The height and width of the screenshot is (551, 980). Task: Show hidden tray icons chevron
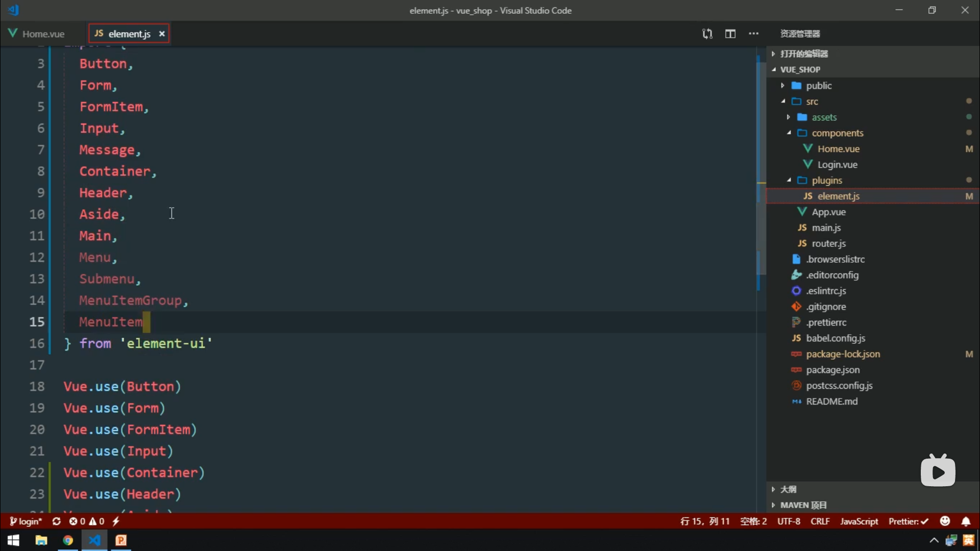coord(934,540)
